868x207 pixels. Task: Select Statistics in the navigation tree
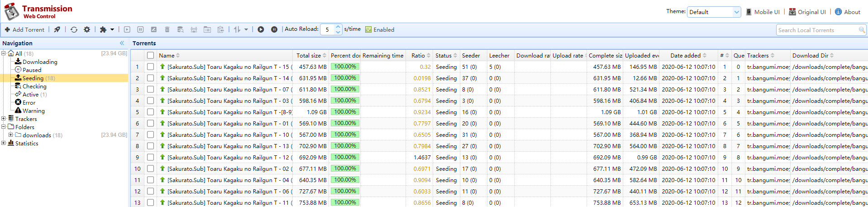tap(27, 143)
